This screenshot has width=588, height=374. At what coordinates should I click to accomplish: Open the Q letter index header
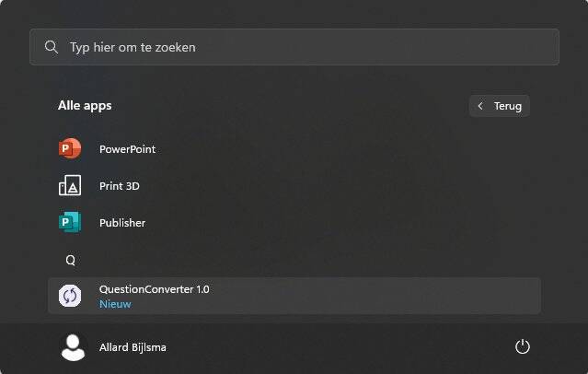(x=71, y=260)
